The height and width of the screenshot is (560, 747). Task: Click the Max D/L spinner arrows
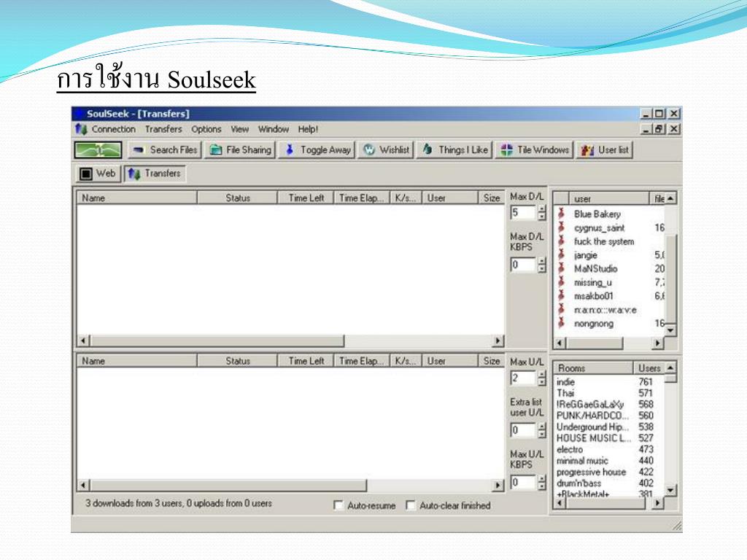pyautogui.click(x=542, y=212)
